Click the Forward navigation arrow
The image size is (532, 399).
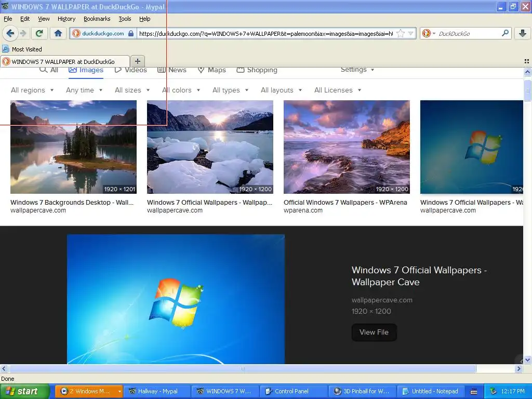click(23, 33)
